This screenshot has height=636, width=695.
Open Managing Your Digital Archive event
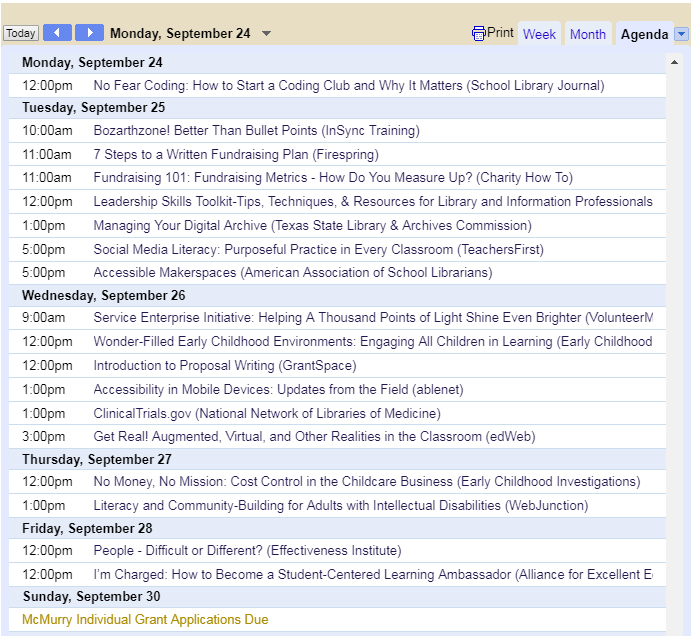point(312,226)
